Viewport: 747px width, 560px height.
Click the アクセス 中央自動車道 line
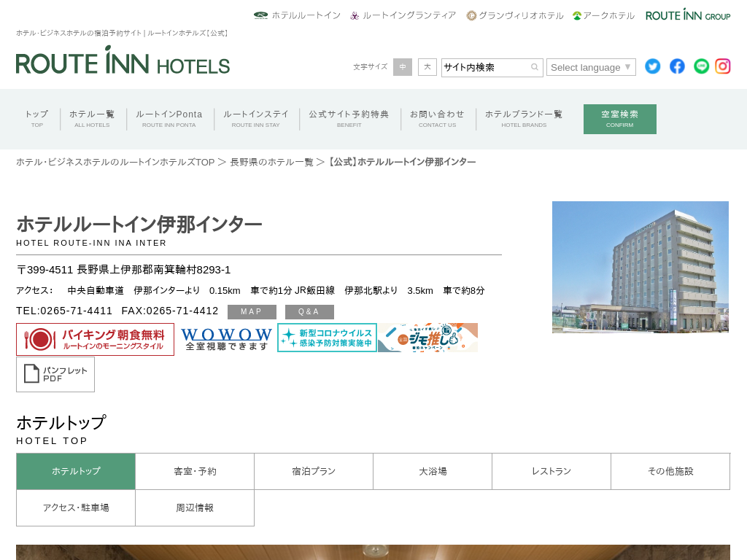[x=250, y=290]
